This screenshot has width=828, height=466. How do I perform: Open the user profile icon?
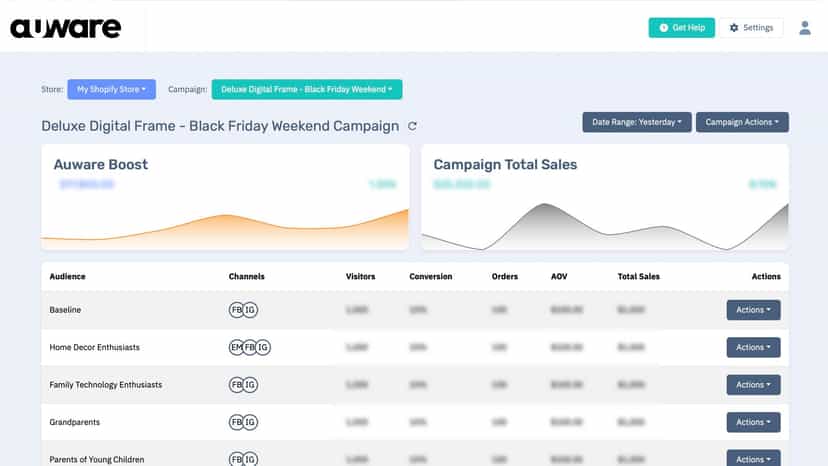coord(804,27)
